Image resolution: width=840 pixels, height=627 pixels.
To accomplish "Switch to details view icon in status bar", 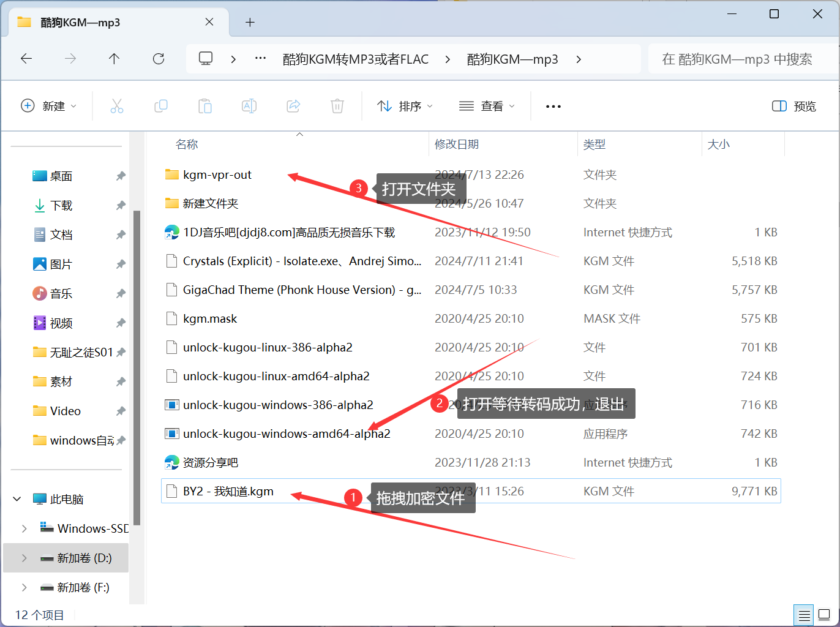I will (804, 615).
